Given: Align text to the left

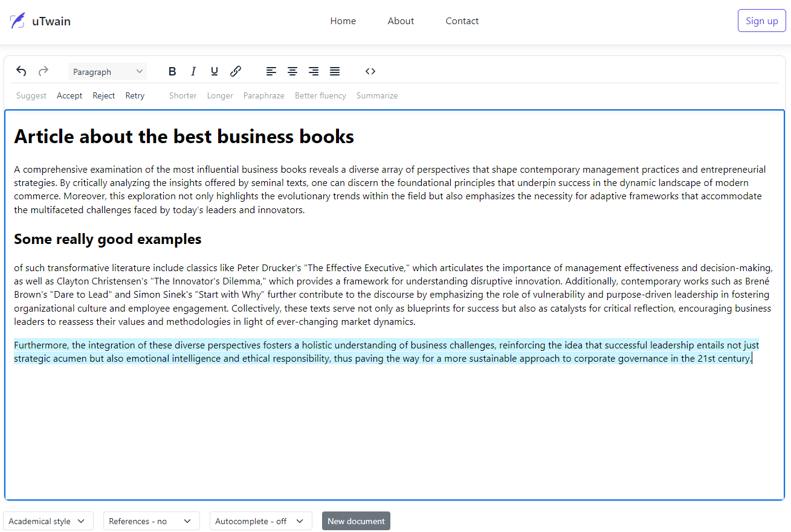Looking at the screenshot, I should coord(271,71).
